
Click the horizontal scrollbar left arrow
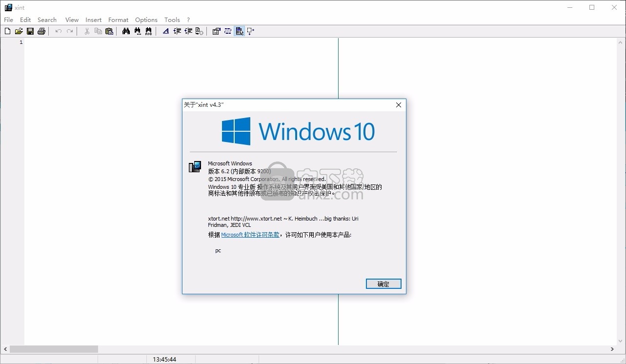pyautogui.click(x=5, y=349)
